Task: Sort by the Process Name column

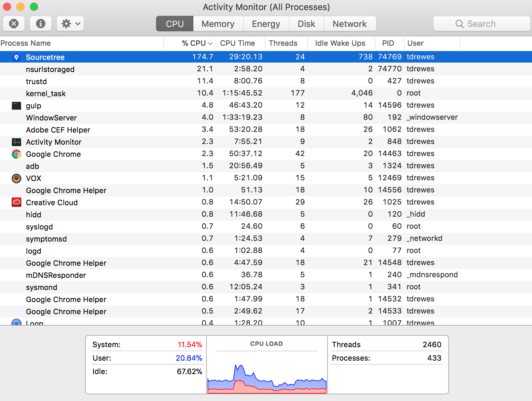Action: (x=81, y=43)
